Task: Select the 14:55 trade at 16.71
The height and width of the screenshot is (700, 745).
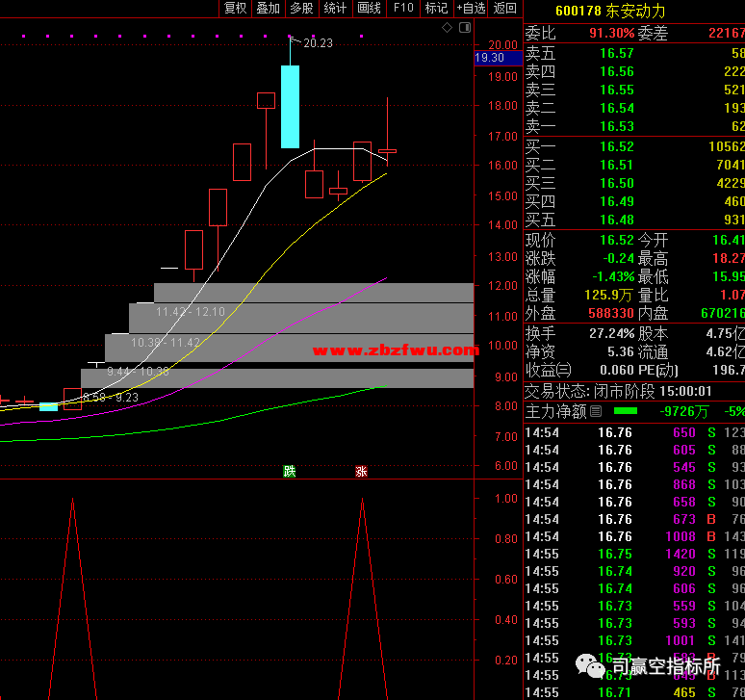Action: pyautogui.click(x=634, y=692)
